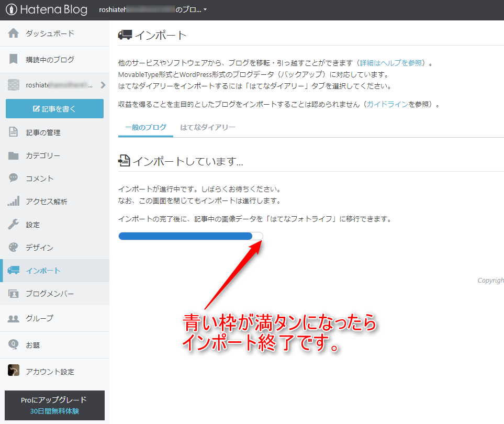The width and height of the screenshot is (504, 424).
Task: Click the account avatar thumbnail
Action: pos(14,370)
